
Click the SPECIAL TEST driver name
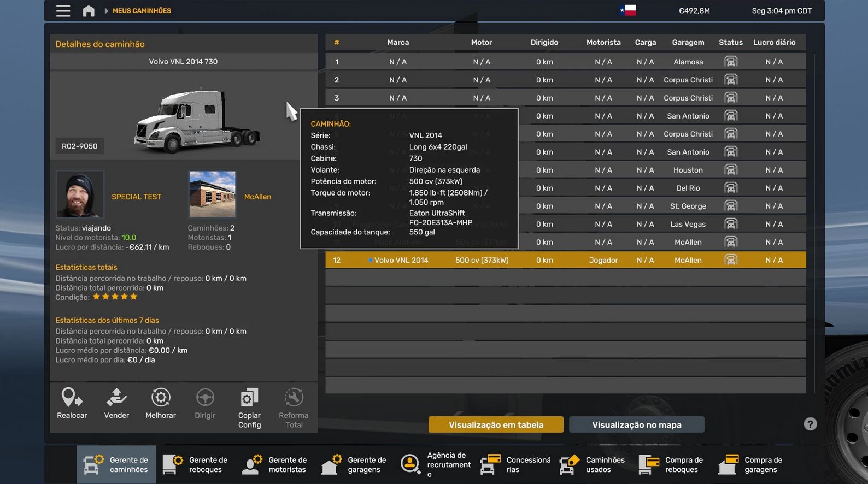tap(136, 197)
